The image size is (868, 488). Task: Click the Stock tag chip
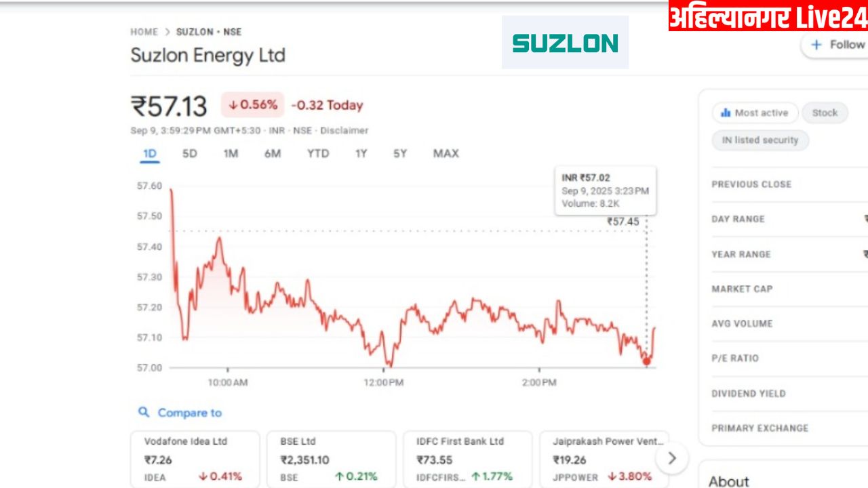[825, 113]
